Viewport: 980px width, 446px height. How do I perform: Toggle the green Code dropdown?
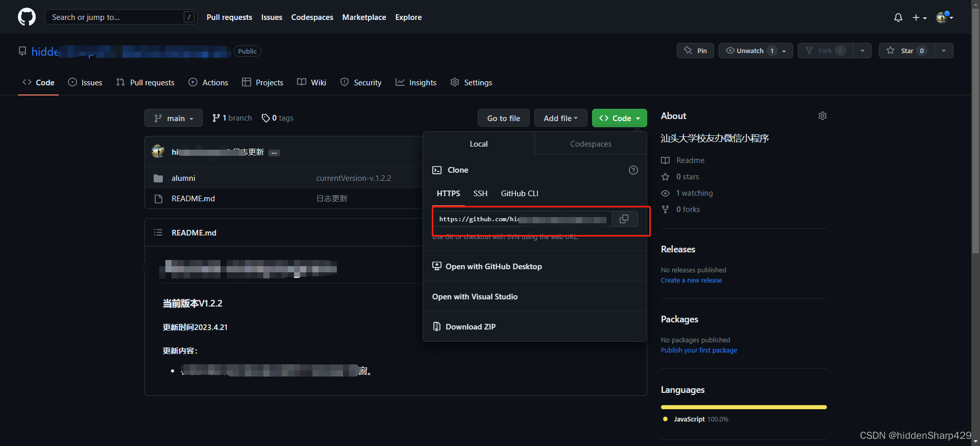620,118
